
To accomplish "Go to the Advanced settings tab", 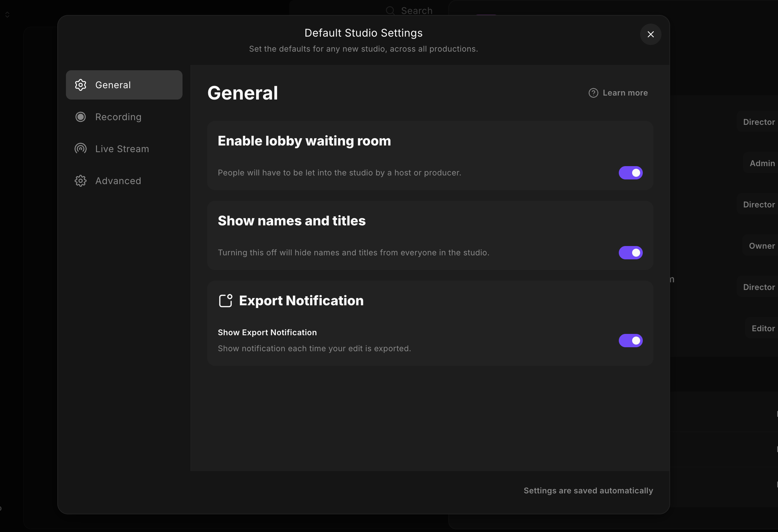I will click(124, 181).
